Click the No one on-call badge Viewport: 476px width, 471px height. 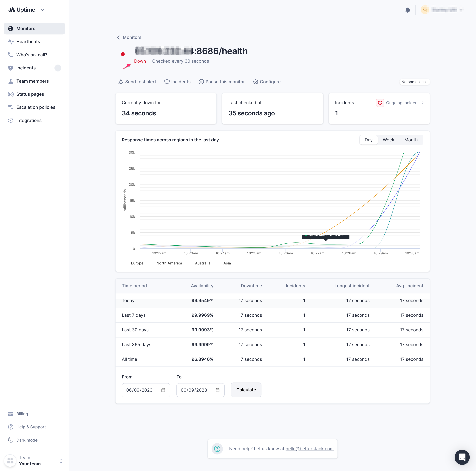[x=414, y=82]
